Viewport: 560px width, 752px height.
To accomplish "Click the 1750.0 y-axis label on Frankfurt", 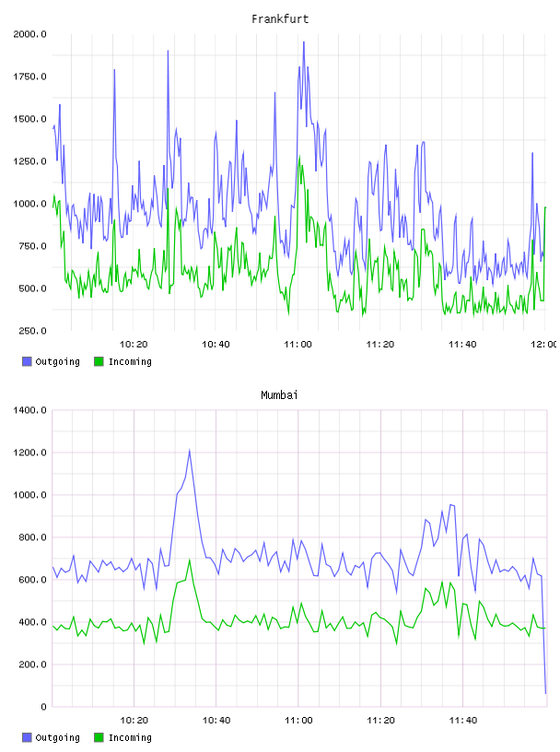I will [x=29, y=76].
